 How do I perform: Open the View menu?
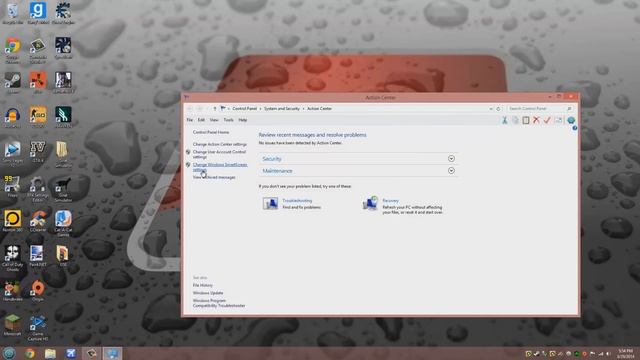pos(214,120)
